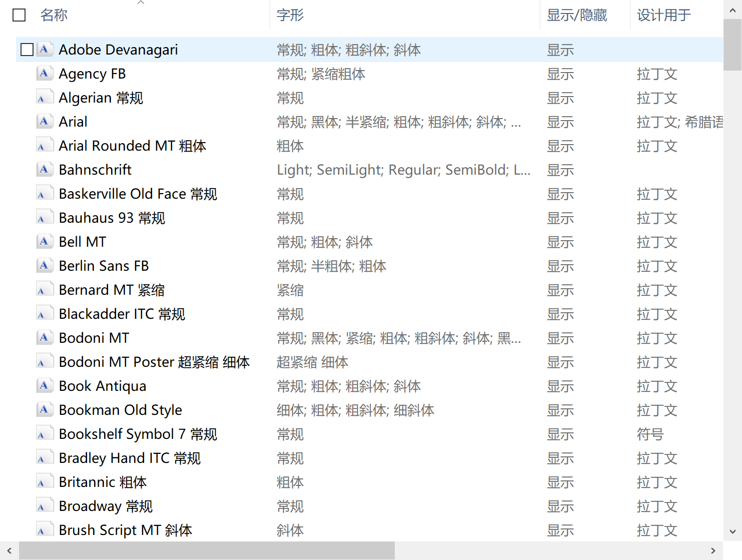Sort fonts by the 名称 column
742x560 pixels.
[x=54, y=15]
